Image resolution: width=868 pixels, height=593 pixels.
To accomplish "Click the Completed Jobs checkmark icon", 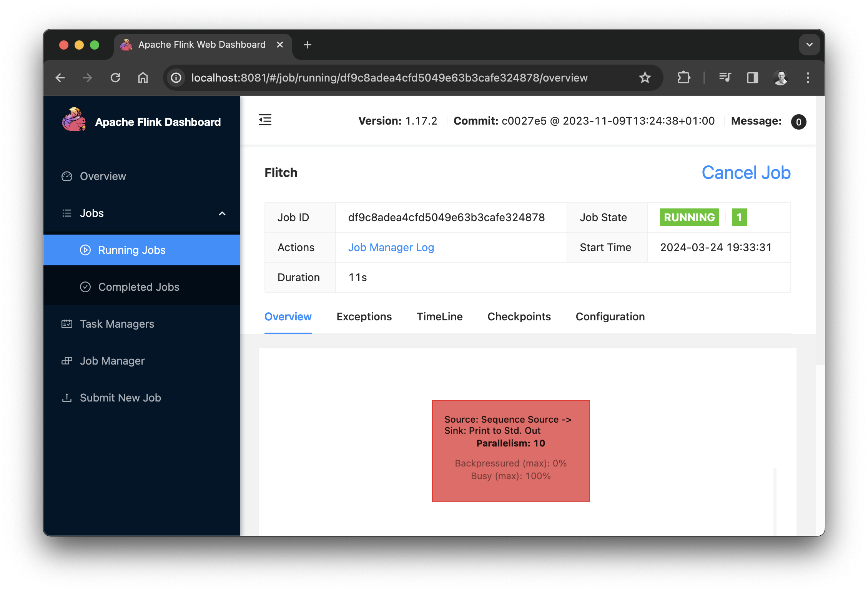I will pyautogui.click(x=85, y=287).
